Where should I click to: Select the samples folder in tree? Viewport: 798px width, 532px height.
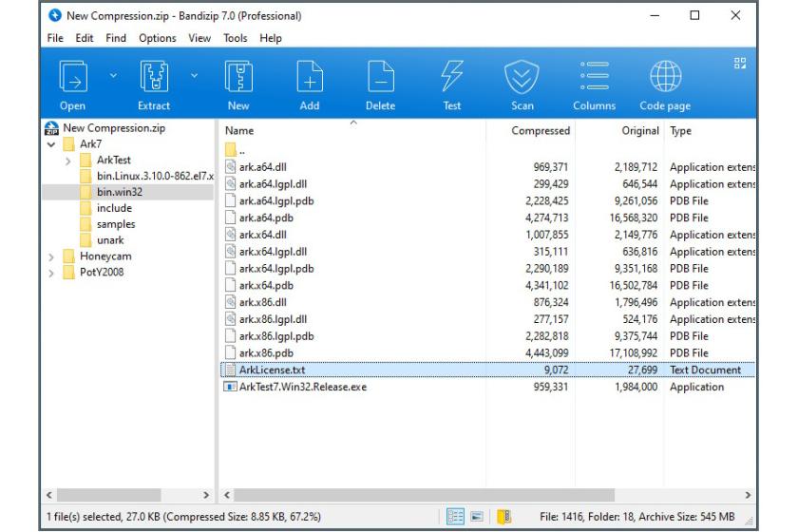pos(116,224)
